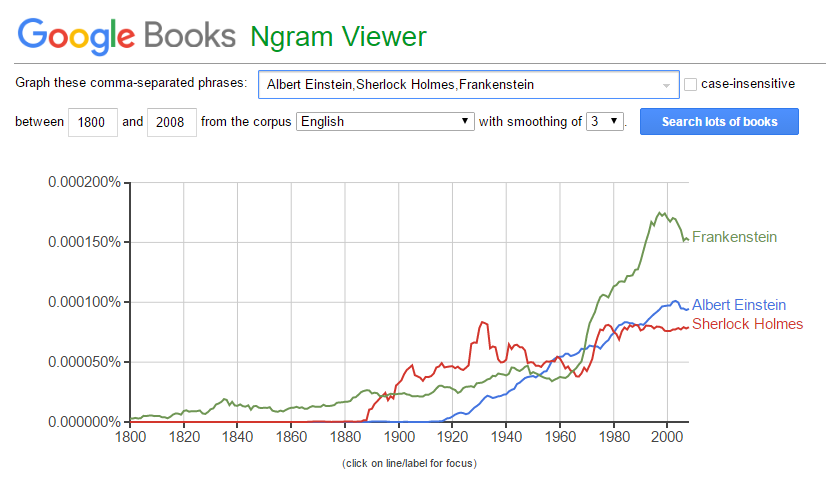The image size is (826, 490).
Task: Click the 0.000100% y-axis label
Action: coord(84,302)
